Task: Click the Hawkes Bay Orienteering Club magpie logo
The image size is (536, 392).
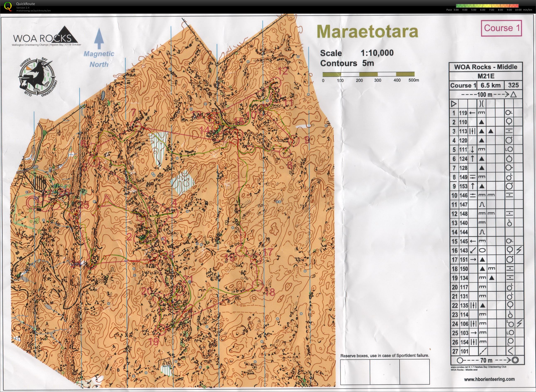Action: 38,77
